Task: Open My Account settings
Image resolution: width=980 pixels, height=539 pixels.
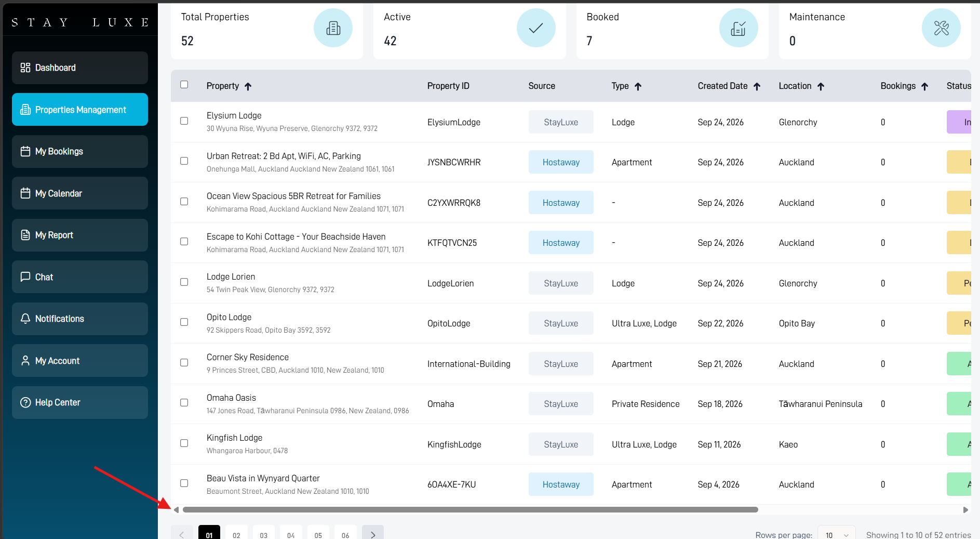Action: (x=80, y=361)
